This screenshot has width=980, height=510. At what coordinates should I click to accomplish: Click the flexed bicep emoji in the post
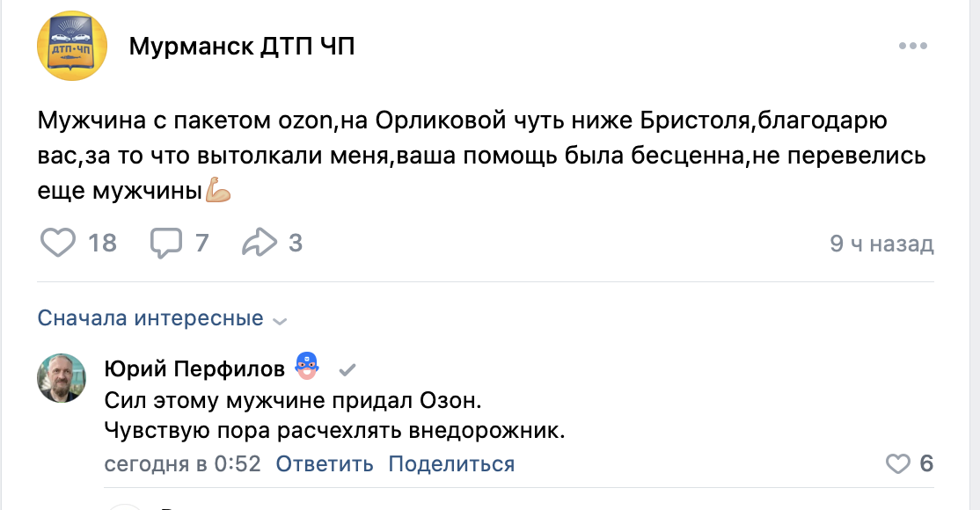click(217, 189)
